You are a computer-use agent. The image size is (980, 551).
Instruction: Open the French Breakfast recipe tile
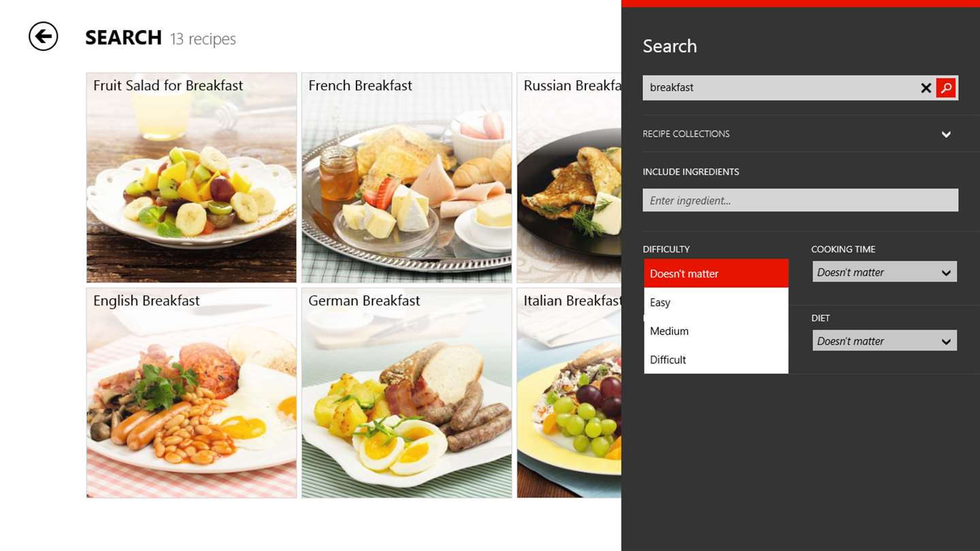click(406, 178)
